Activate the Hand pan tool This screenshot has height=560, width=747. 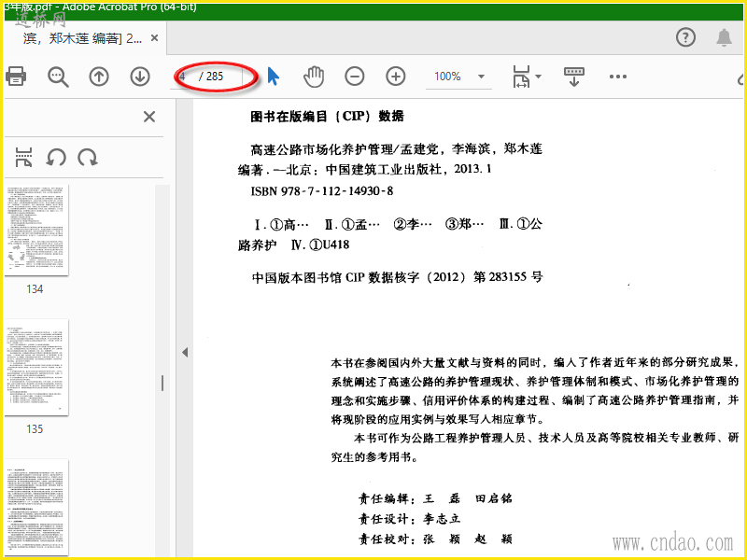click(314, 77)
